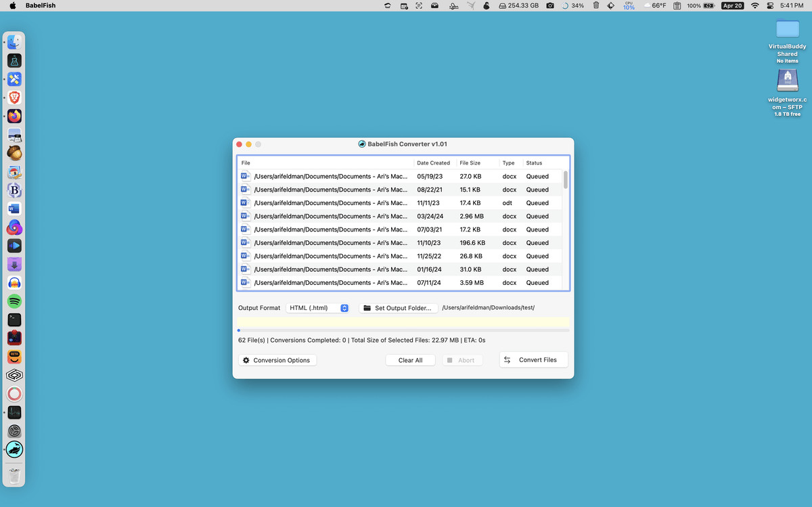Sort by the Type column header
The height and width of the screenshot is (507, 812).
coord(510,163)
